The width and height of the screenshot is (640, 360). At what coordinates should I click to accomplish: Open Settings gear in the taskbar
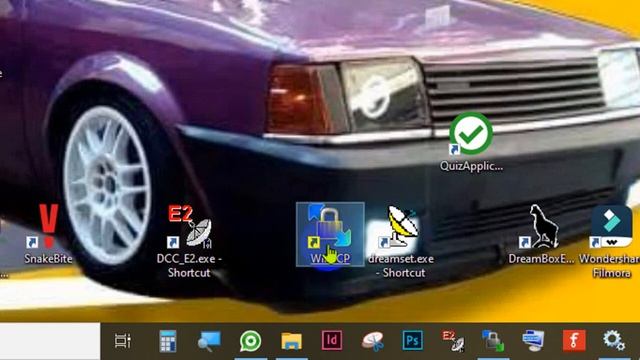(614, 340)
